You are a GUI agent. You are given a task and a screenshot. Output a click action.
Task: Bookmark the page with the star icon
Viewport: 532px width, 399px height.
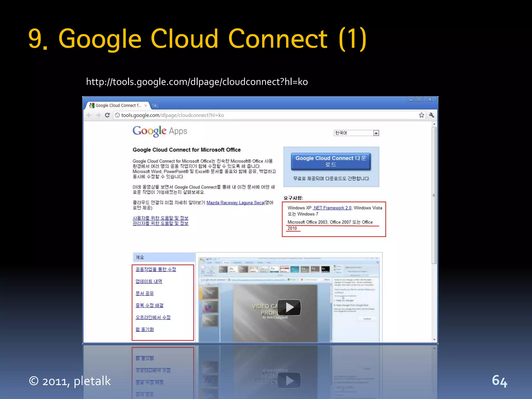(421, 115)
